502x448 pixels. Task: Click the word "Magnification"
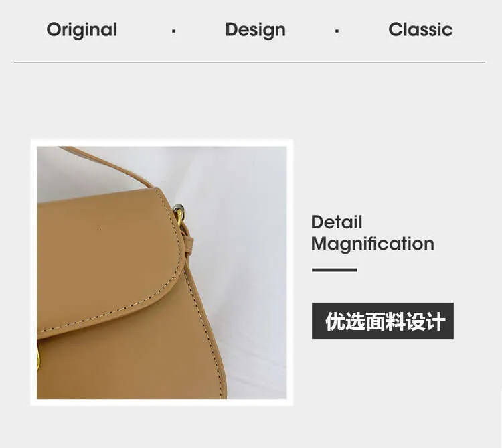tap(373, 244)
